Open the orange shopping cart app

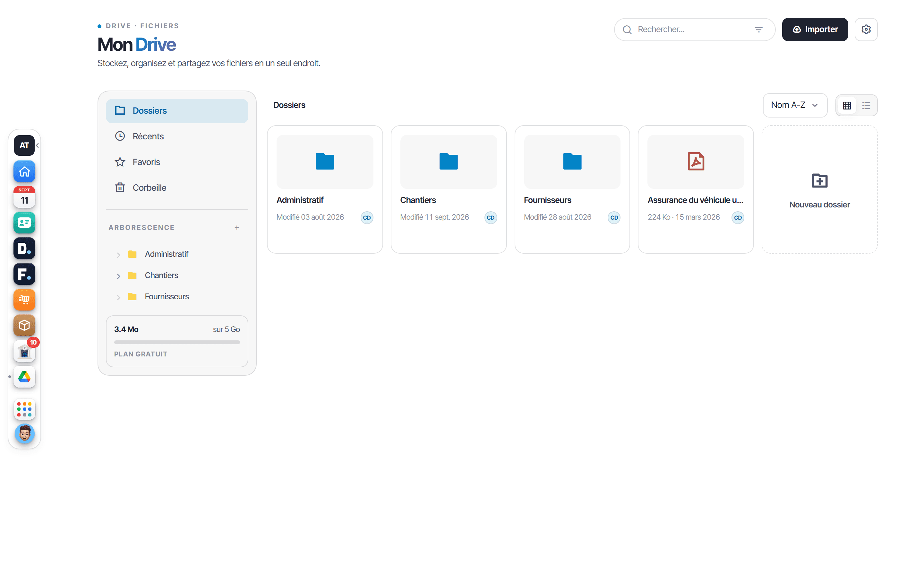tap(24, 300)
